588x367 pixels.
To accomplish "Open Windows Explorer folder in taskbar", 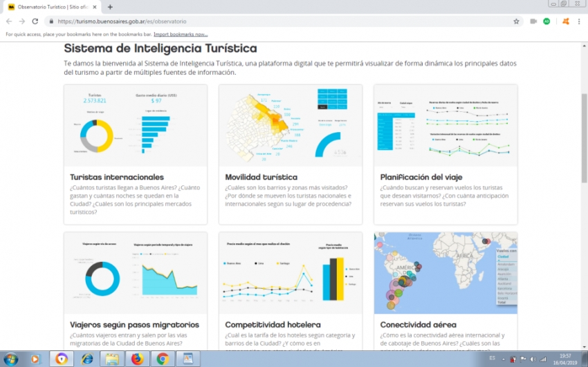I will coord(112,359).
